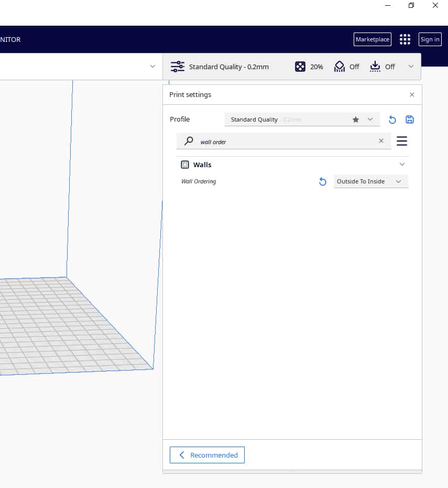Open the Wall Ordering dropdown
This screenshot has height=488, width=448.
[x=371, y=181]
